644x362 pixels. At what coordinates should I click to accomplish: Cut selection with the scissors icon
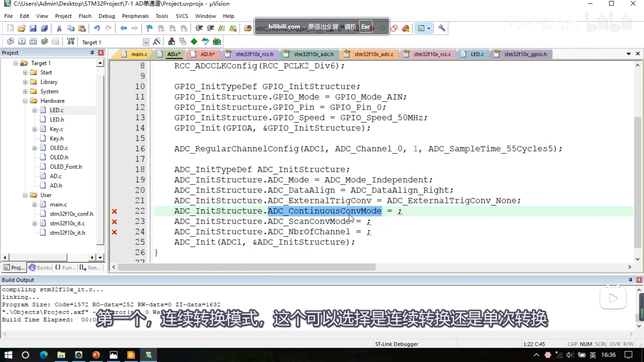pyautogui.click(x=59, y=28)
